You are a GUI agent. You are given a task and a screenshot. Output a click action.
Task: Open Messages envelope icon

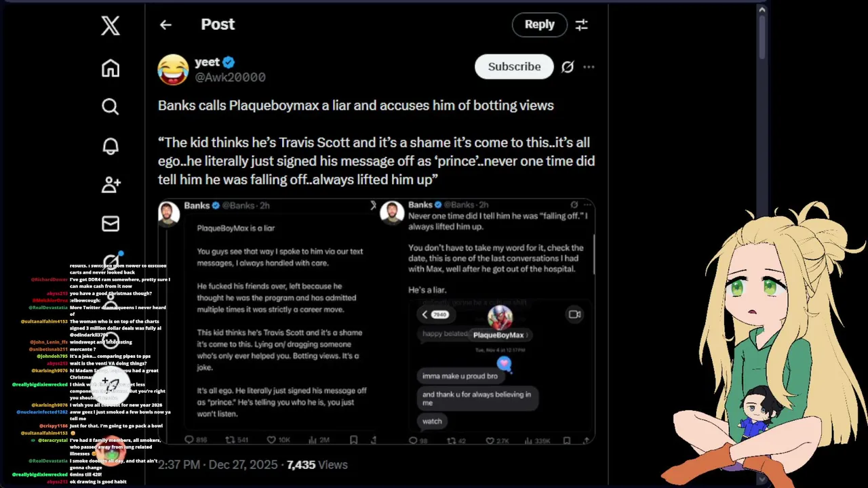pyautogui.click(x=111, y=224)
